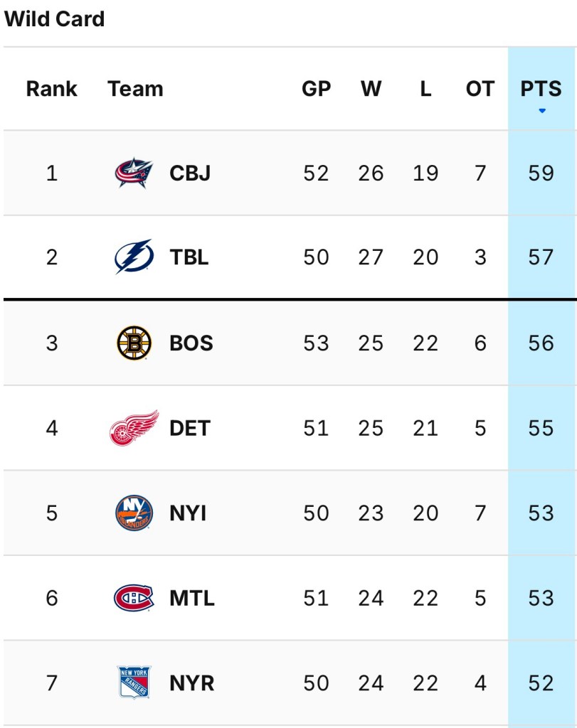The image size is (577, 728).
Task: Click the Detroit Red Wings logo
Action: (x=134, y=428)
